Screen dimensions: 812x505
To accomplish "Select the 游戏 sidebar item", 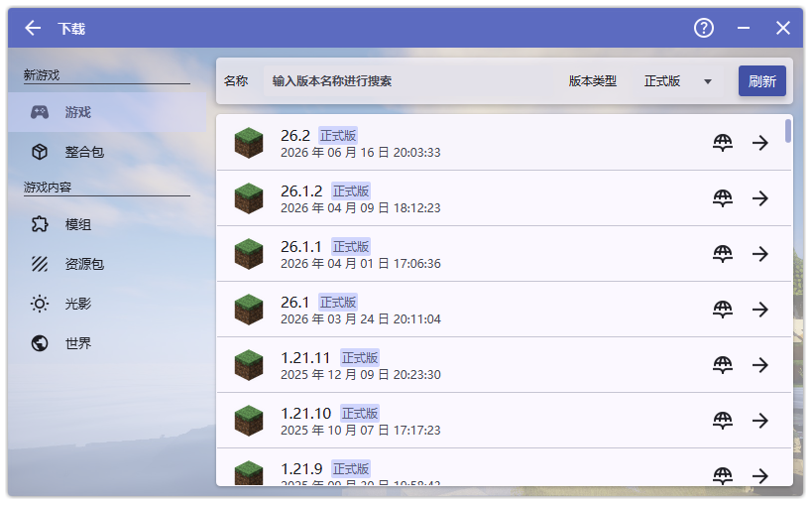I will (x=107, y=112).
